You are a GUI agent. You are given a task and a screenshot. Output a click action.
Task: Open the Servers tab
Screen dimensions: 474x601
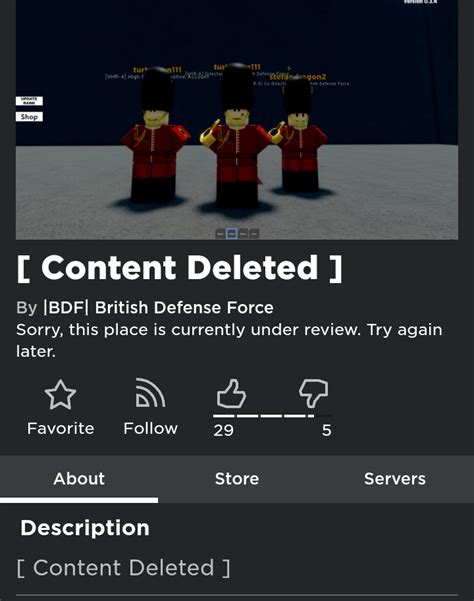(395, 479)
